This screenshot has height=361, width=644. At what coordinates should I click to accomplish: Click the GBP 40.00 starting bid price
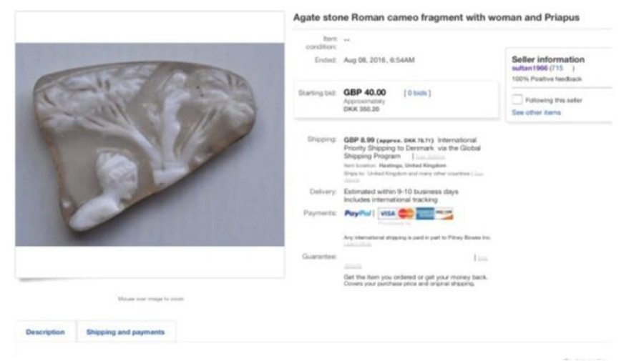364,93
